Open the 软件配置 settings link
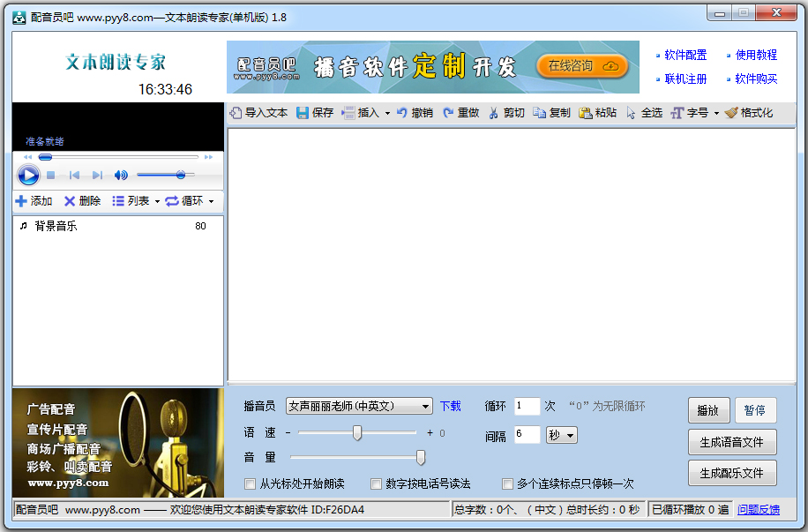The width and height of the screenshot is (808, 532). (685, 56)
